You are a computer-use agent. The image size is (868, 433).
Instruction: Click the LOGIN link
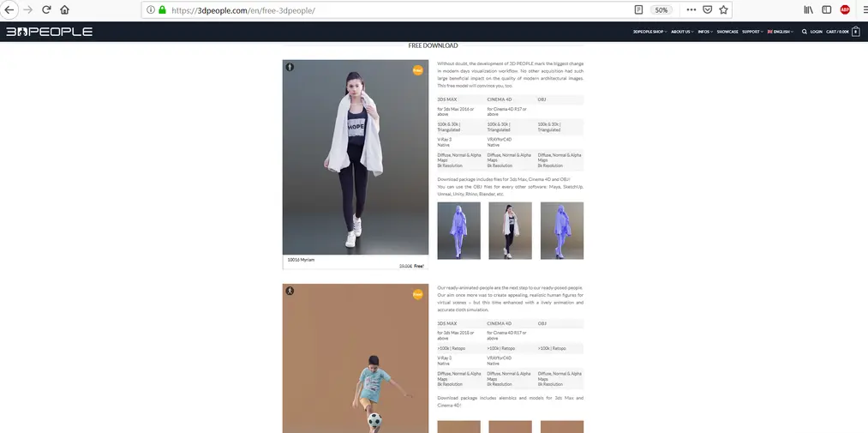click(816, 32)
